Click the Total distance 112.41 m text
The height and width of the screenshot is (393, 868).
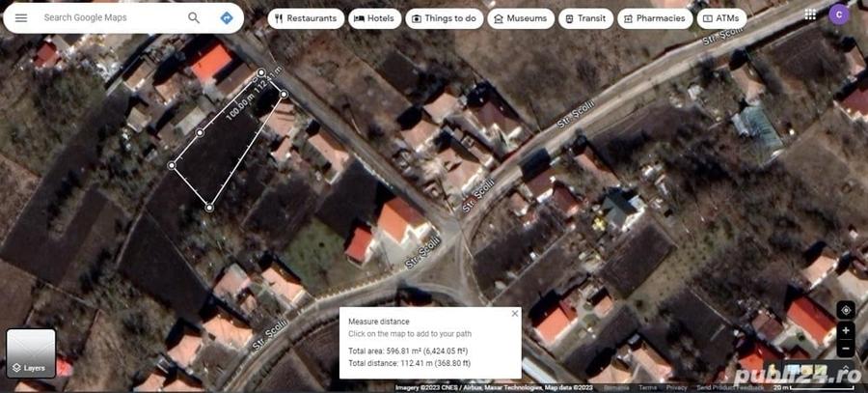tap(409, 363)
